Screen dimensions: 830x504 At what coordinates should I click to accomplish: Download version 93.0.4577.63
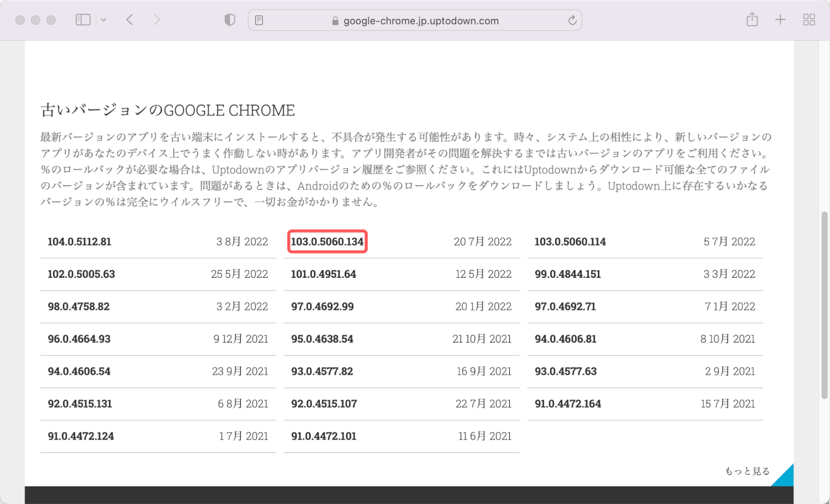[565, 372]
